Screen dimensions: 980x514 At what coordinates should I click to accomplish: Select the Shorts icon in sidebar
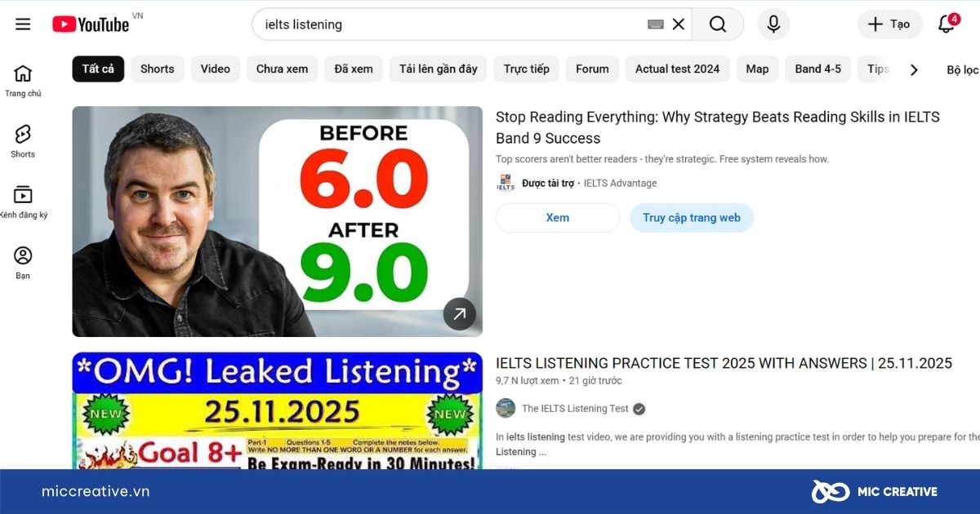pyautogui.click(x=22, y=139)
